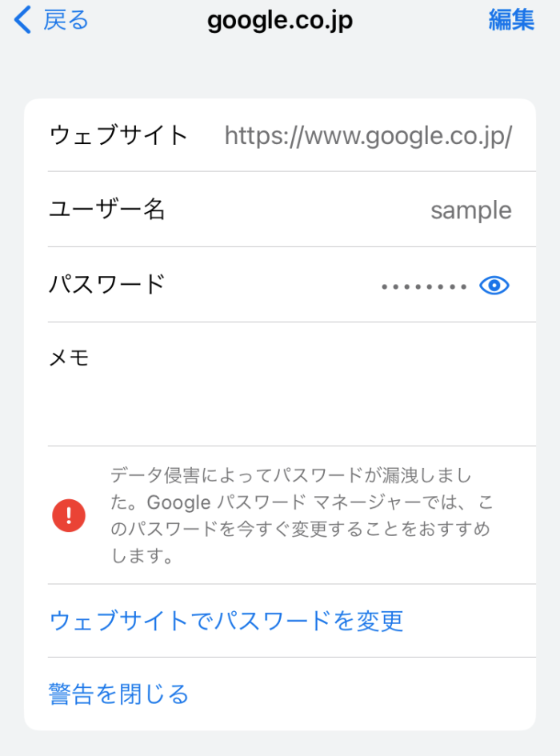
Task: Tap the パスワード row label
Action: coord(107,284)
